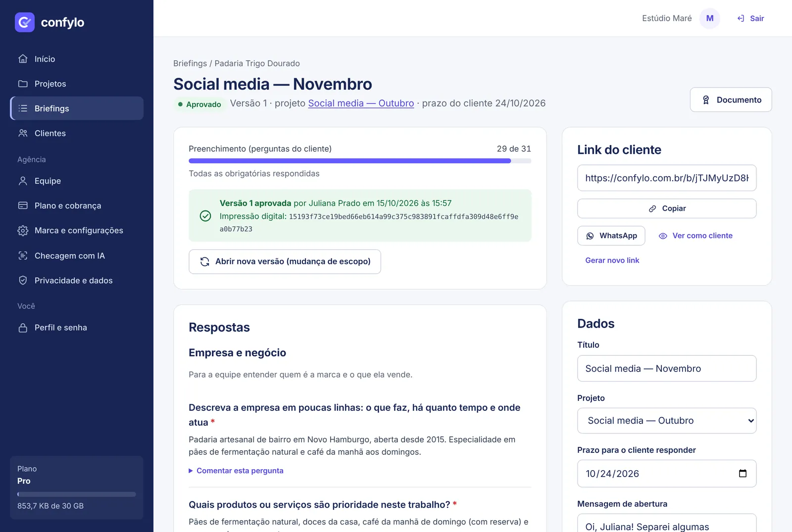This screenshot has width=792, height=532.
Task: Click the Privacidade e dados shield icon
Action: tap(23, 281)
